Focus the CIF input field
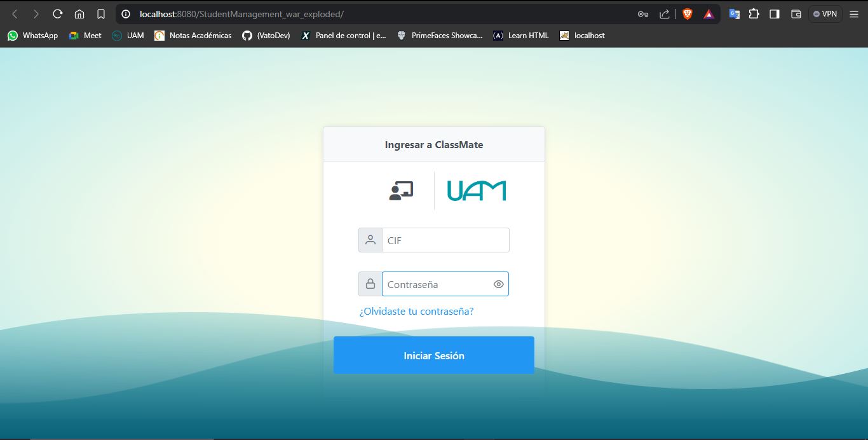 coord(445,240)
